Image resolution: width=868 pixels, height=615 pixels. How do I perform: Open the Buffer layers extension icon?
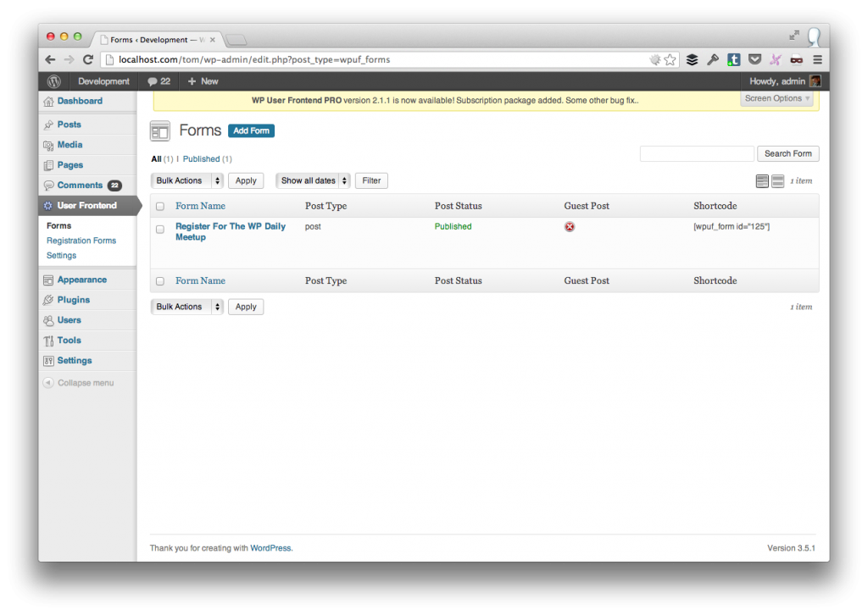692,60
